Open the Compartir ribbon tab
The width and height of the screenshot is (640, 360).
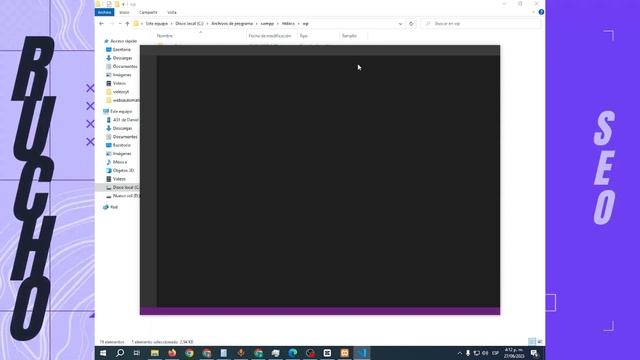(148, 12)
